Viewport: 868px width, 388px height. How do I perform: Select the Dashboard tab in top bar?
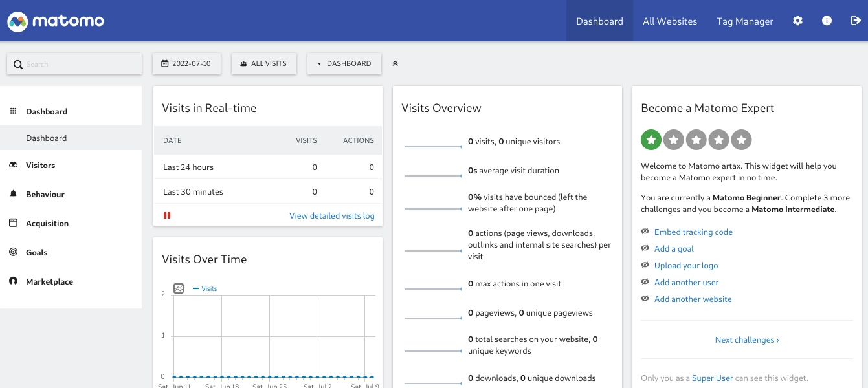pos(599,21)
